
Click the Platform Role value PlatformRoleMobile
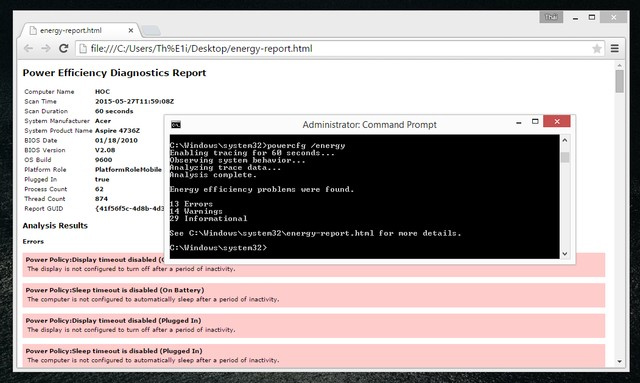pos(128,169)
